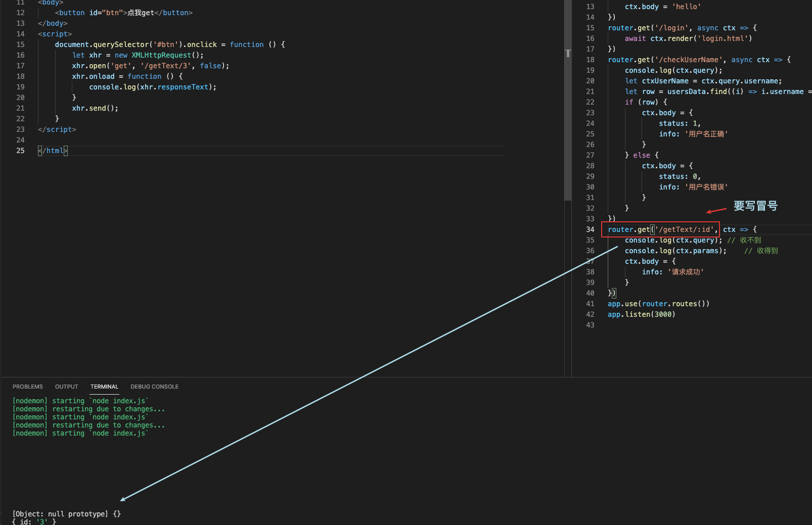Click the left editor's vertical scrollbar thumb
812x525 pixels.
568,100
